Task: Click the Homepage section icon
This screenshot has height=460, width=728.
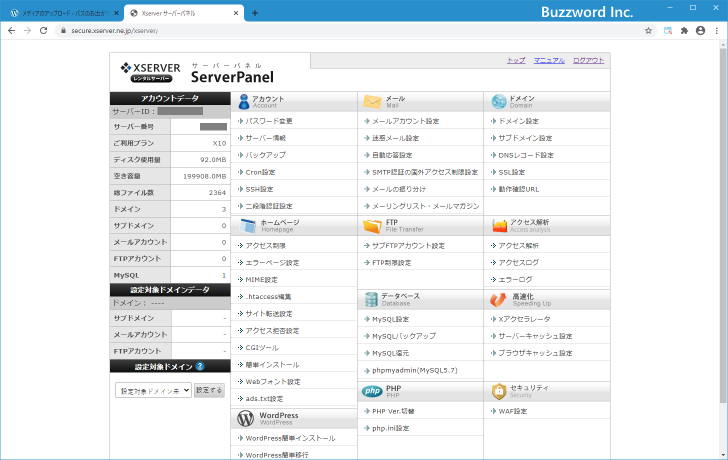Action: (x=247, y=226)
